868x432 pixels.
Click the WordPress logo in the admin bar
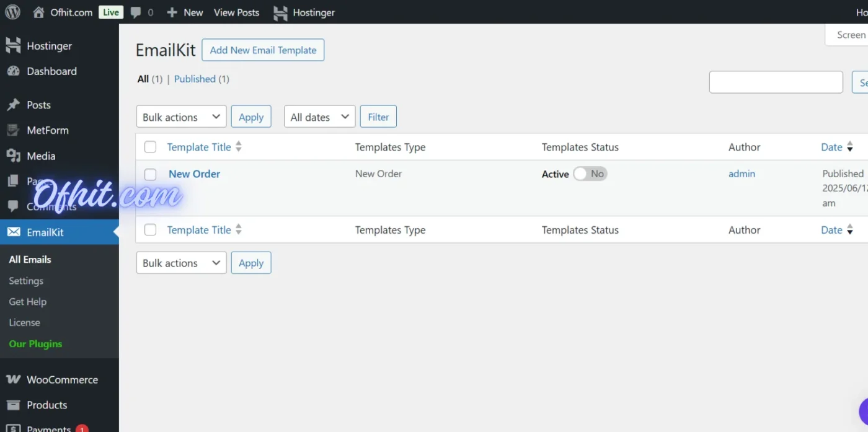pyautogui.click(x=12, y=12)
